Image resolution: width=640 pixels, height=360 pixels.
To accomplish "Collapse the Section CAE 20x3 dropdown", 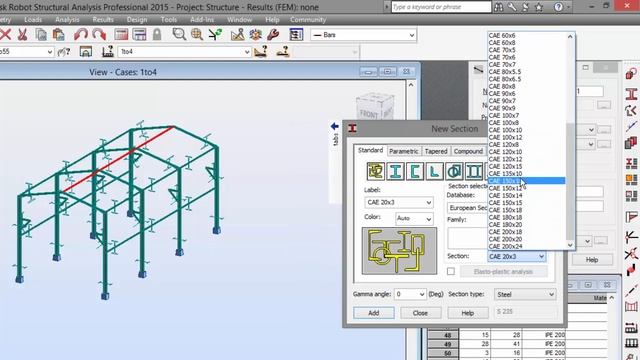I will coord(541,257).
